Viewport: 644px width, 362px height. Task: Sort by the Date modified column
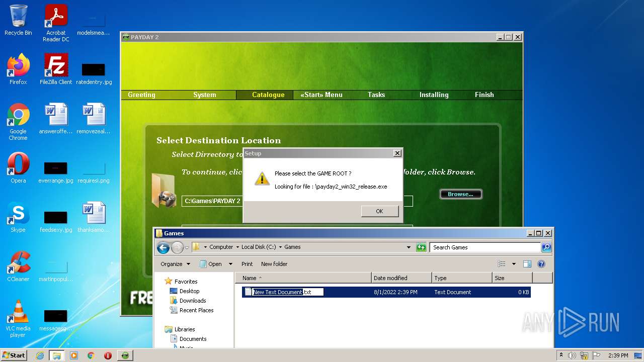401,278
